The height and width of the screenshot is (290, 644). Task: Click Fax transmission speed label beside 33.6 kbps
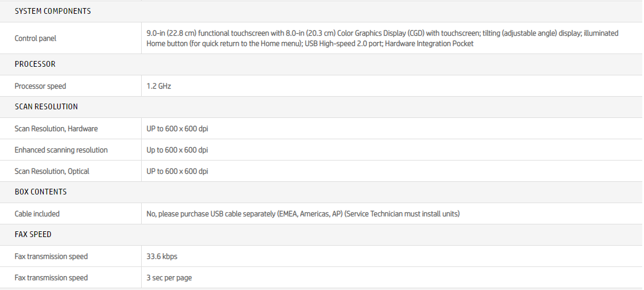[x=51, y=256]
